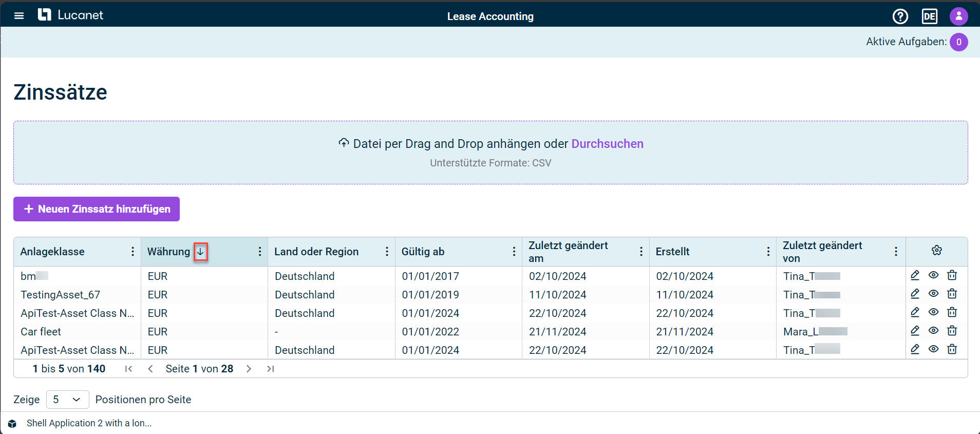Viewport: 980px width, 434px height.
Task: Edit the Car fleet row
Action: 915,331
